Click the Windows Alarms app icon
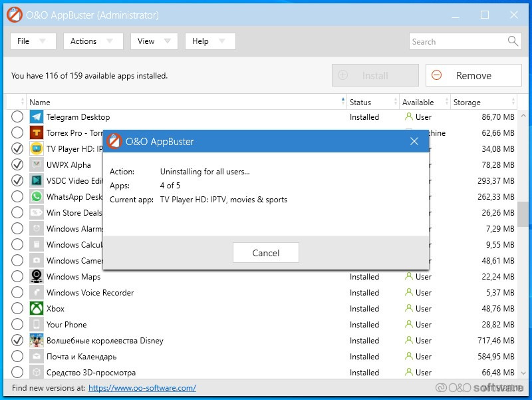This screenshot has height=400, width=532. 37,228
